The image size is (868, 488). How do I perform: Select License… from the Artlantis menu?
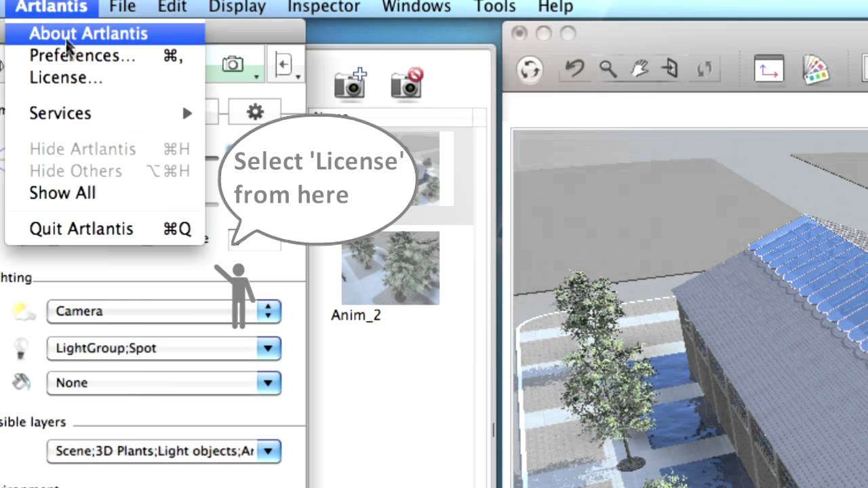pos(105,77)
